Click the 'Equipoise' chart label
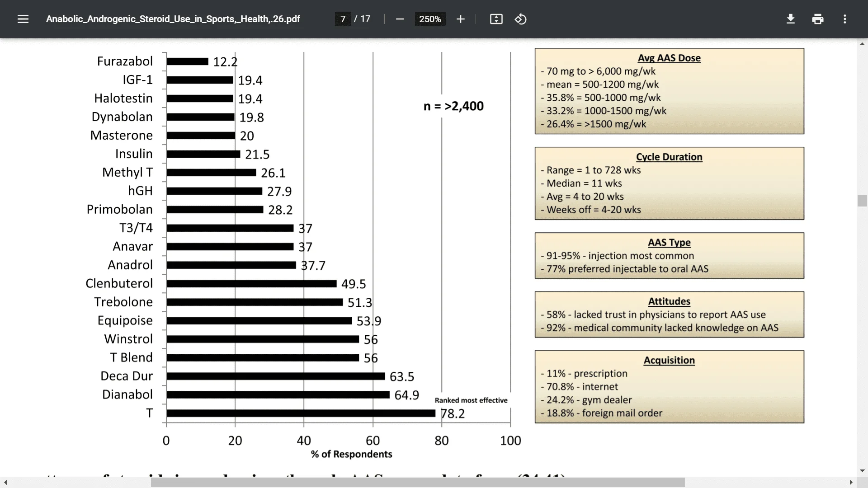This screenshot has height=488, width=868. click(x=125, y=320)
